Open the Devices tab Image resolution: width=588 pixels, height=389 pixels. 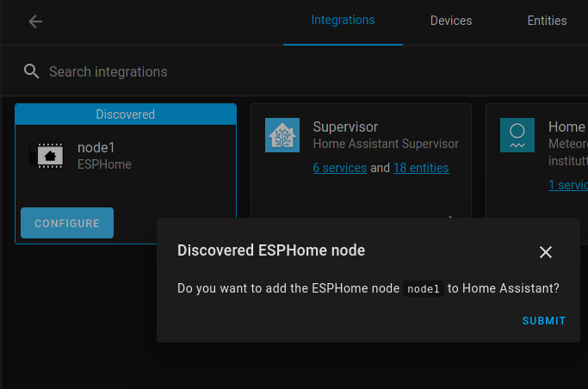tap(451, 21)
